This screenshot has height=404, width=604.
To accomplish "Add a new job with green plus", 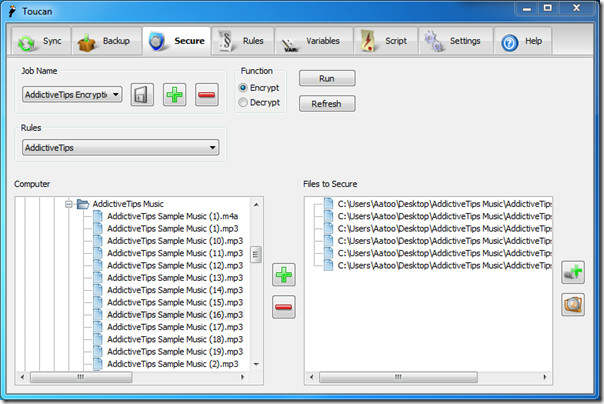I will (x=174, y=95).
